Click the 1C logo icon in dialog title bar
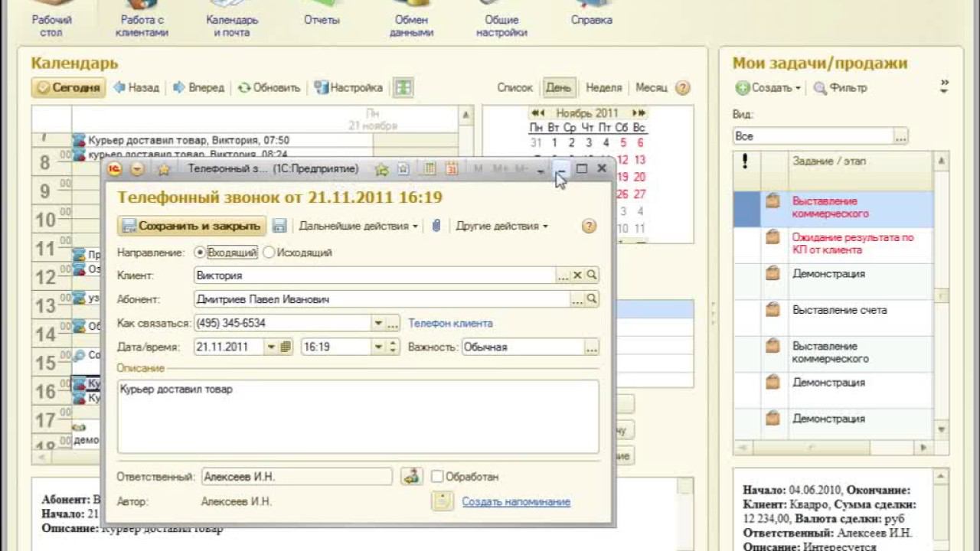Viewport: 980px width, 551px height. (x=114, y=169)
